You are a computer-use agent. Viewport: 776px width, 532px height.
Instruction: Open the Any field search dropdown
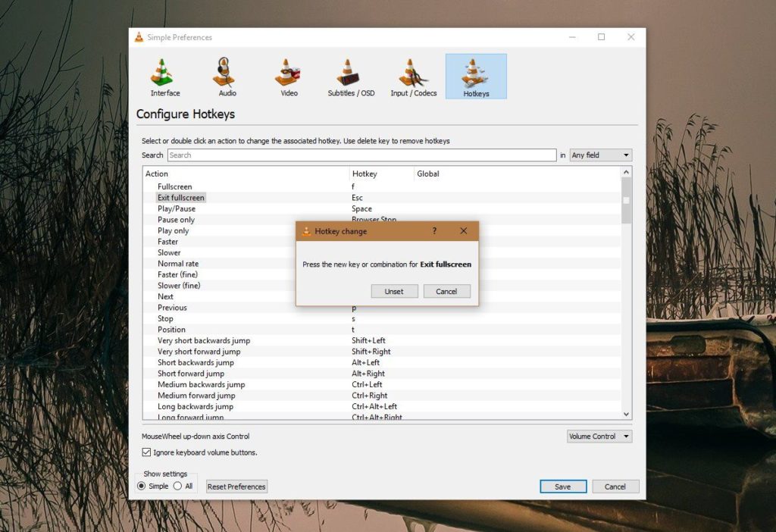coord(600,155)
